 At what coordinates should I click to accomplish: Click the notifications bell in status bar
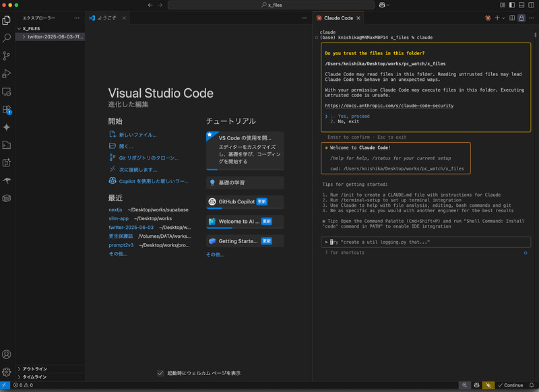532,385
